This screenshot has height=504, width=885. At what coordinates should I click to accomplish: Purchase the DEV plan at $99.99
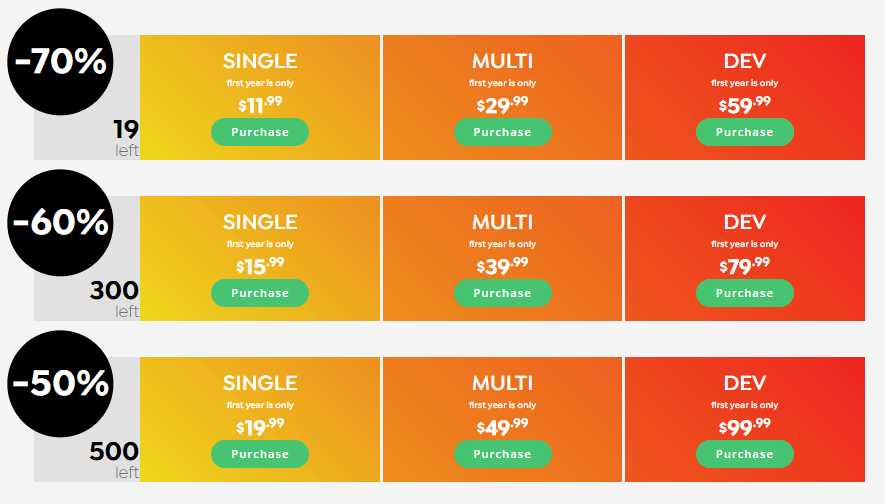click(x=744, y=454)
